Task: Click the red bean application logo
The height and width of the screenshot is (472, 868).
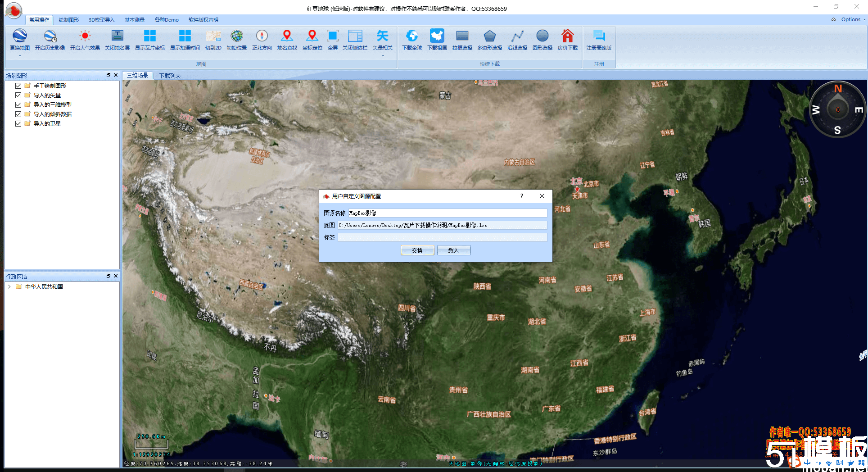Action: point(14,10)
